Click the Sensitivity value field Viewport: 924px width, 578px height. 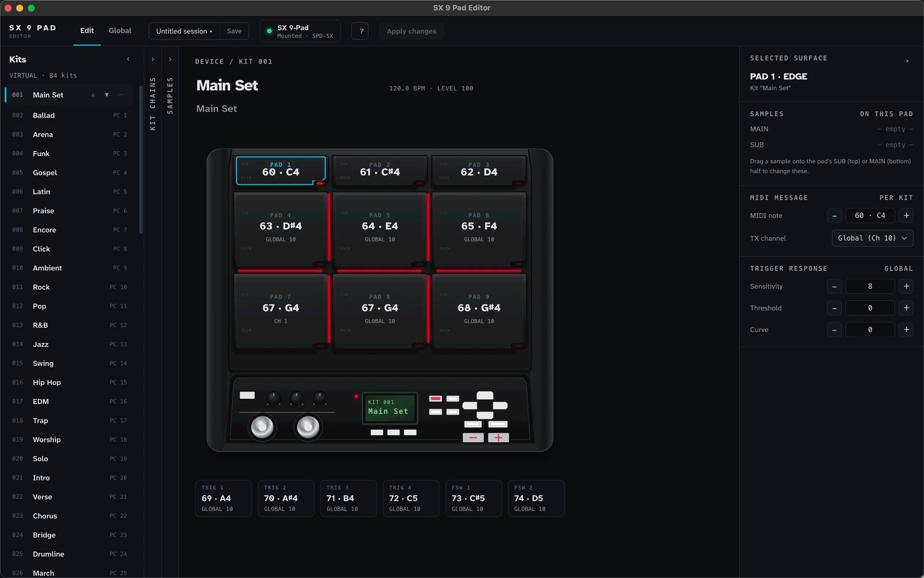(x=870, y=286)
